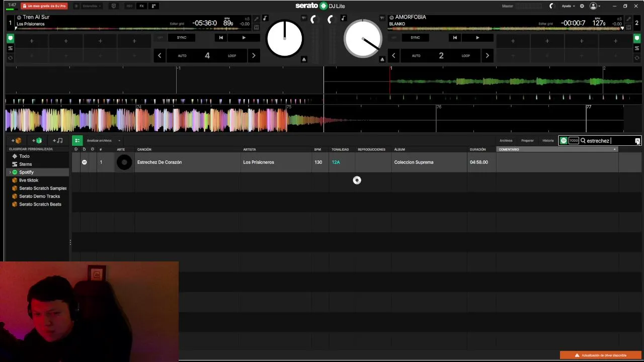The width and height of the screenshot is (644, 362).
Task: Open the Stems/practice mode icon next to FX
Action: pos(153,6)
